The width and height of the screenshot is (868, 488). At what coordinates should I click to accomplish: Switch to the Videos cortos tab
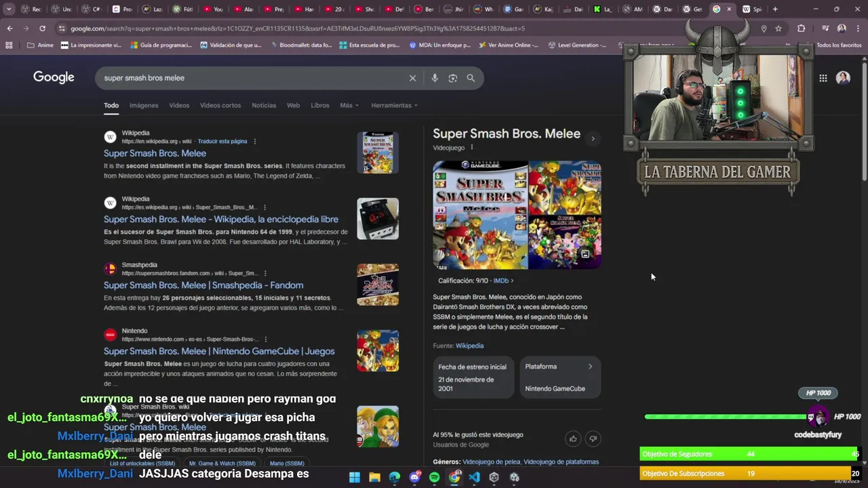click(x=220, y=105)
